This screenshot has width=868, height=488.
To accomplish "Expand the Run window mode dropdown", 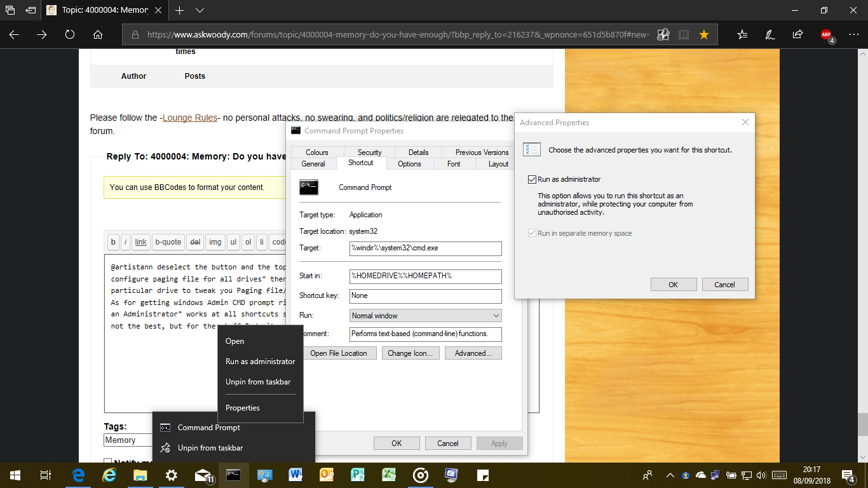I will click(x=426, y=316).
